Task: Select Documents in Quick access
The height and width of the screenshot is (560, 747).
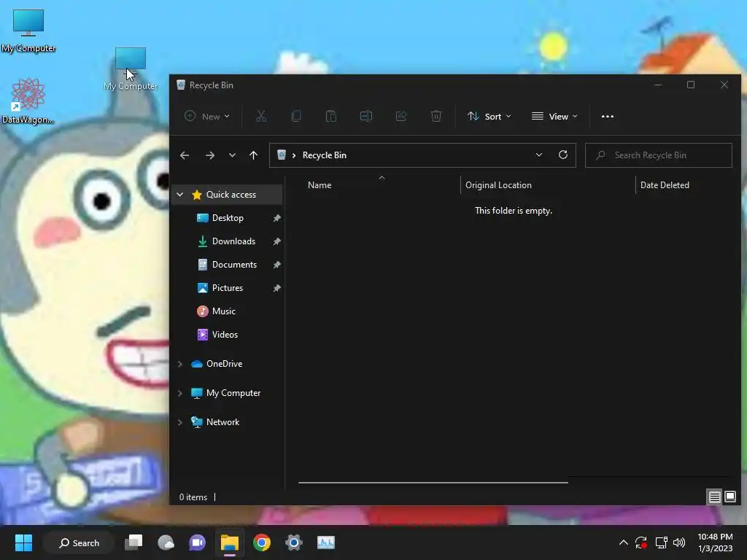Action: click(234, 265)
